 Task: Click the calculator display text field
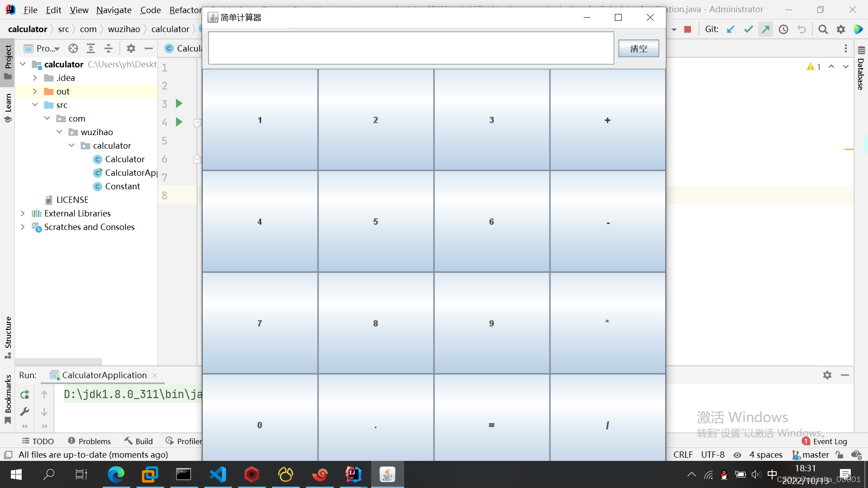[x=410, y=48]
